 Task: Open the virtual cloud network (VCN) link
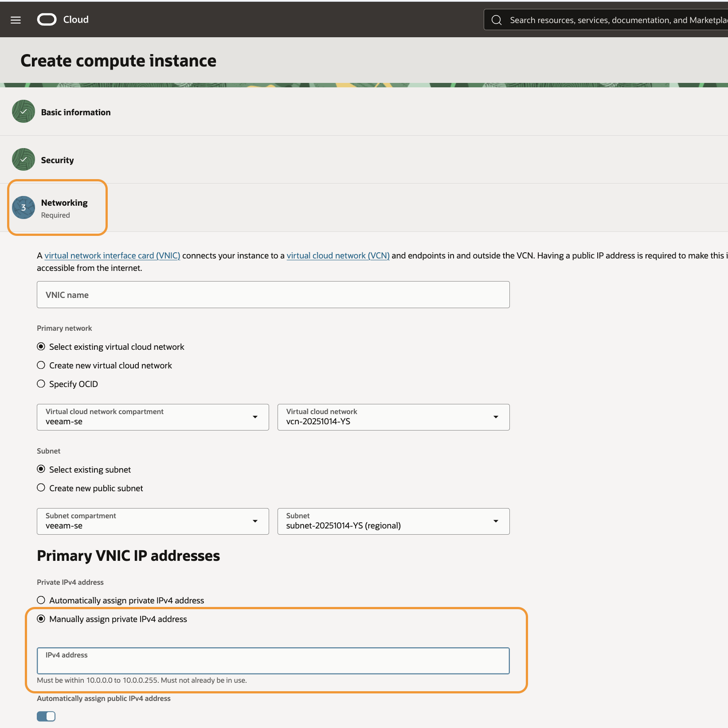point(338,256)
